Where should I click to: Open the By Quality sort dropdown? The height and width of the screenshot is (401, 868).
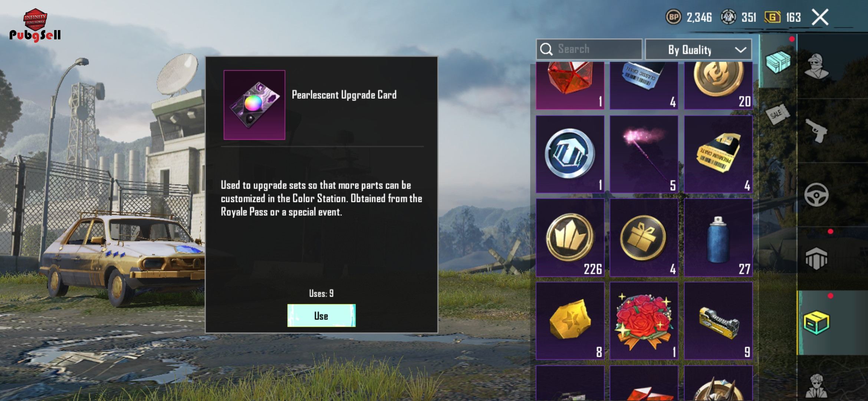[698, 49]
